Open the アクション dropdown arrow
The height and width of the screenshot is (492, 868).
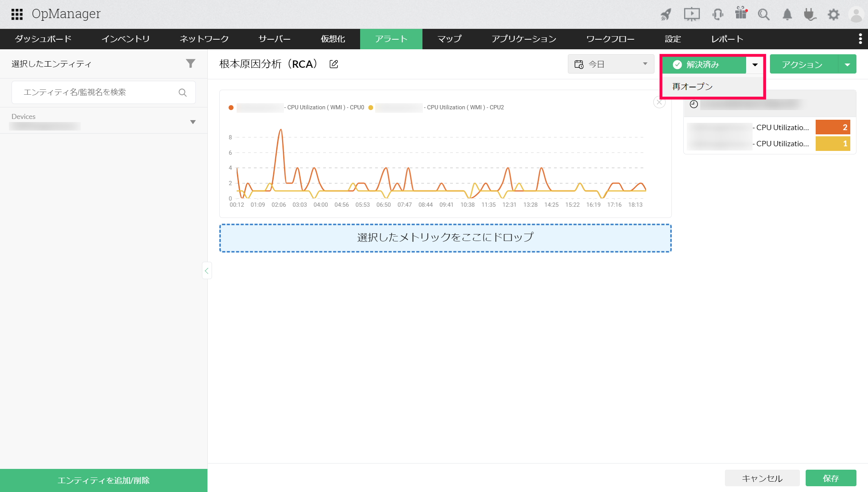(x=847, y=65)
